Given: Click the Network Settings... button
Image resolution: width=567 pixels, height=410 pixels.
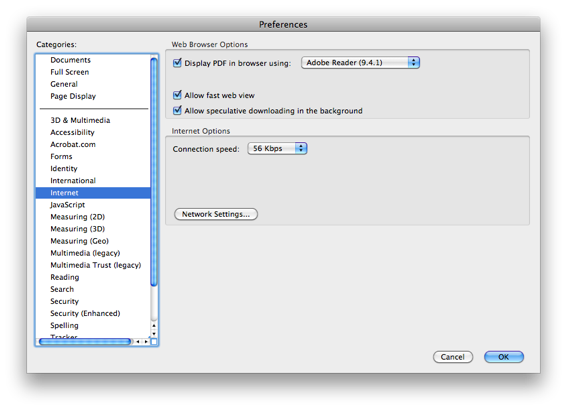Looking at the screenshot, I should pyautogui.click(x=216, y=214).
